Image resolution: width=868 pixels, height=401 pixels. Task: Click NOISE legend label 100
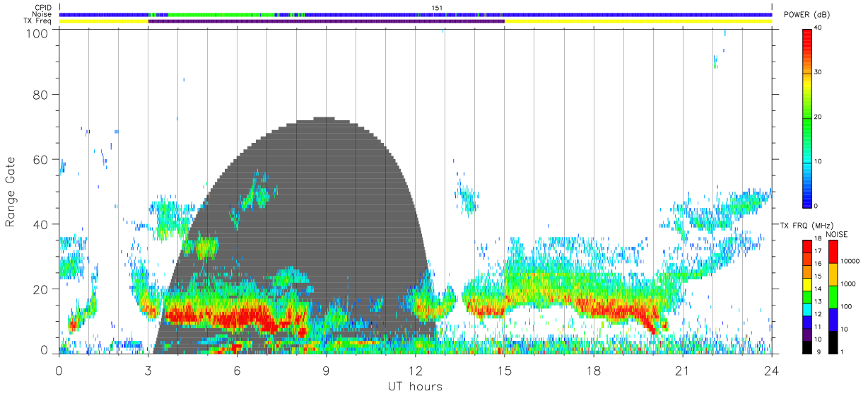coord(847,306)
